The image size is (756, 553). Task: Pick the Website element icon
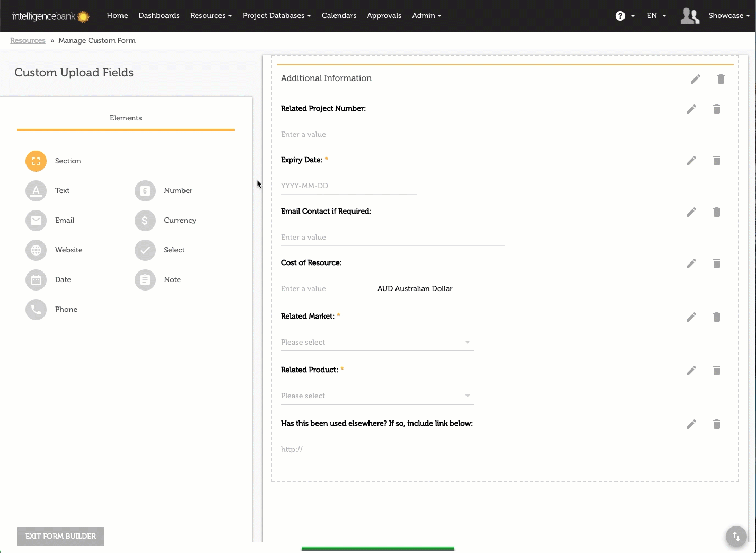[x=36, y=250]
